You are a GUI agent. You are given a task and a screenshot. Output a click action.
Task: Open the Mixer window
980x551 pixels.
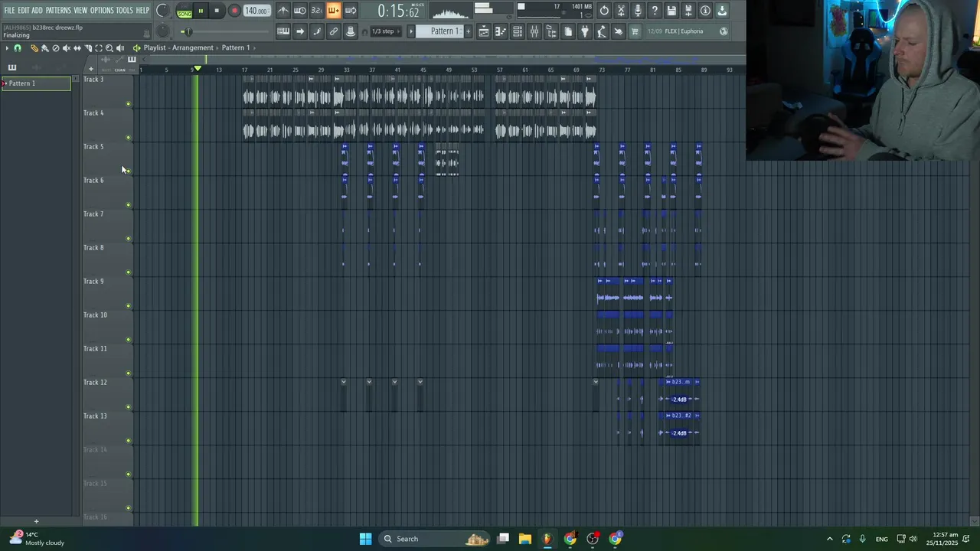point(534,31)
